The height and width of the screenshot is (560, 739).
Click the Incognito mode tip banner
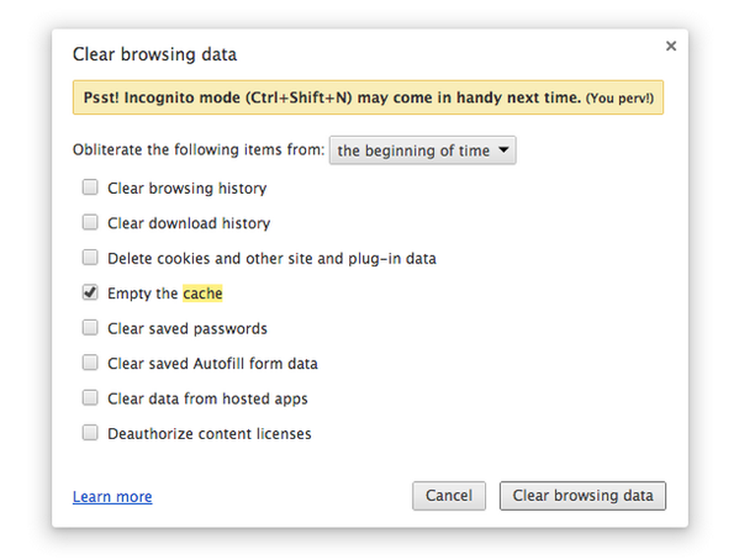368,98
